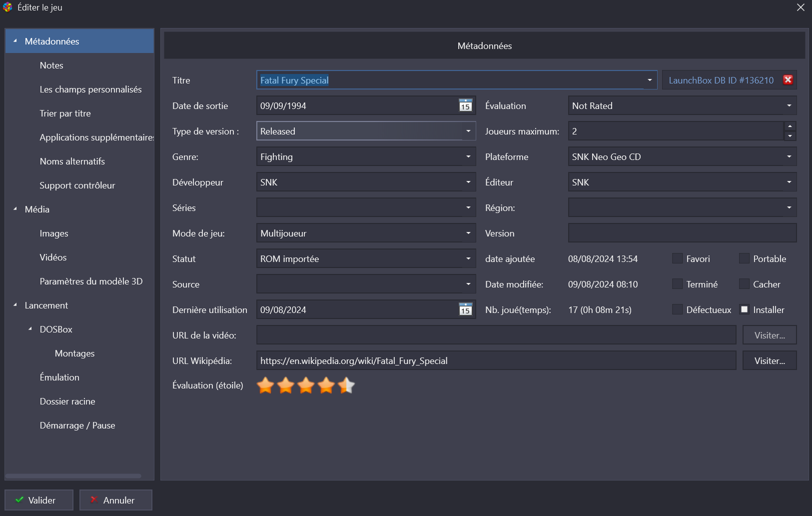Set star rating to third star
812x516 pixels.
pyautogui.click(x=306, y=385)
